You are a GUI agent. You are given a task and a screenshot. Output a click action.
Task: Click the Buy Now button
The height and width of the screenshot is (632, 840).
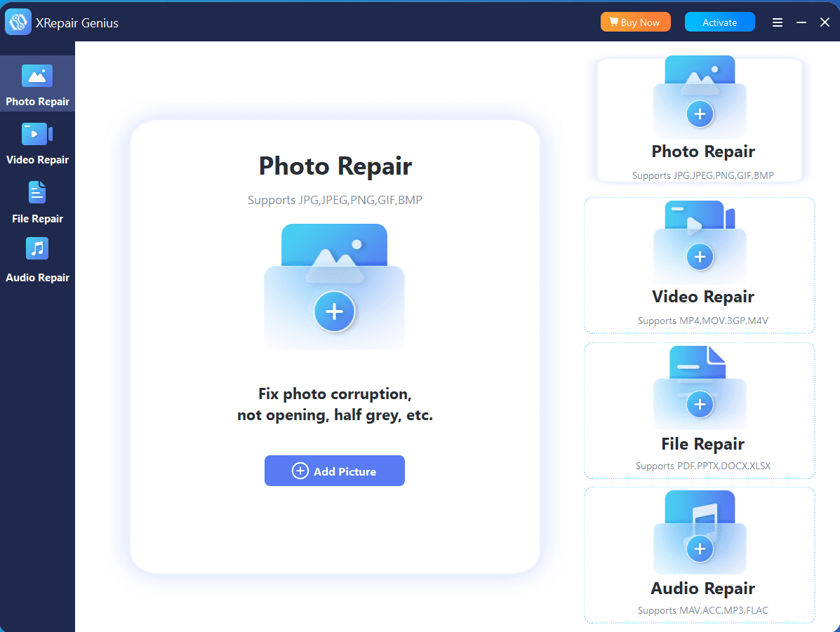pyautogui.click(x=635, y=22)
